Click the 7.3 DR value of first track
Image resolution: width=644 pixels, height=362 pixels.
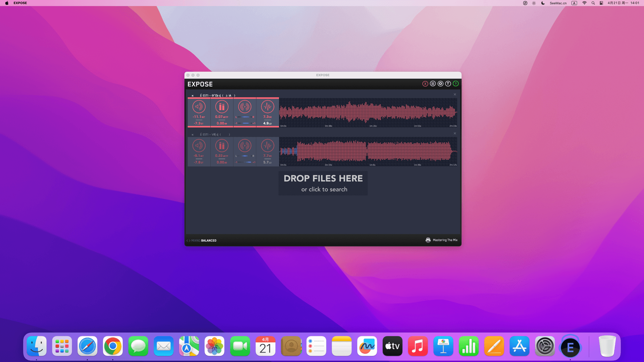click(268, 117)
